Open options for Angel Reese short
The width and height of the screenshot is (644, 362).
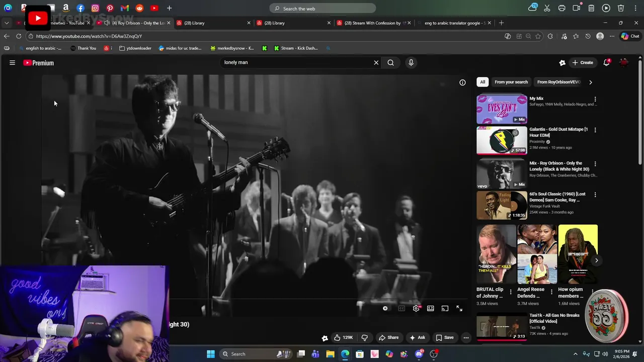551,292
